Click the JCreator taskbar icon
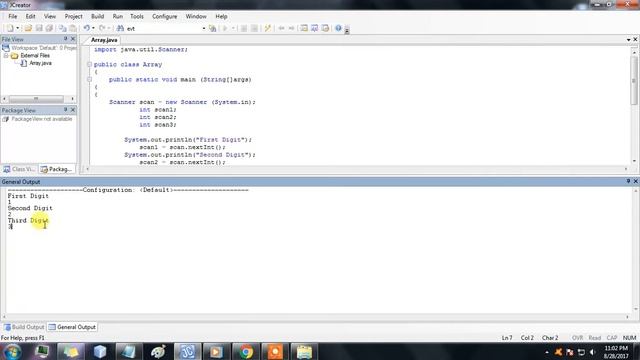The image size is (640, 360). [187, 351]
